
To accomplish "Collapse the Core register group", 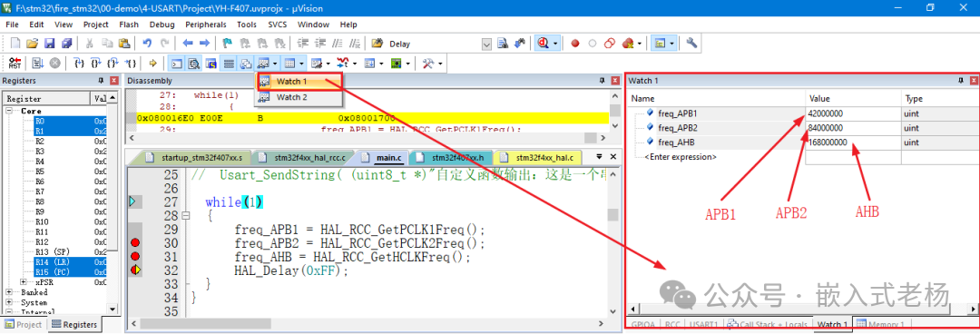I will click(x=10, y=111).
